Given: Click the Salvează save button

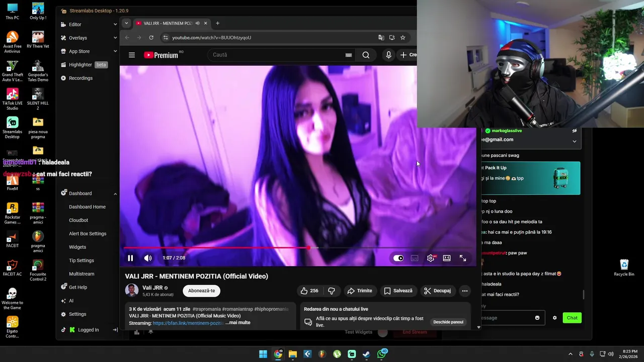Looking at the screenshot, I should point(398,291).
